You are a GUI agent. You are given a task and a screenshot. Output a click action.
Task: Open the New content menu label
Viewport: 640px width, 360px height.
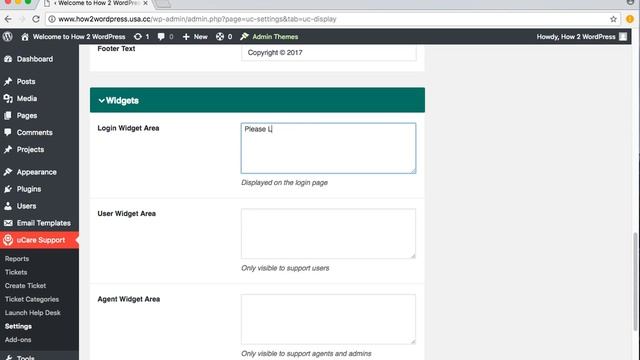click(200, 37)
